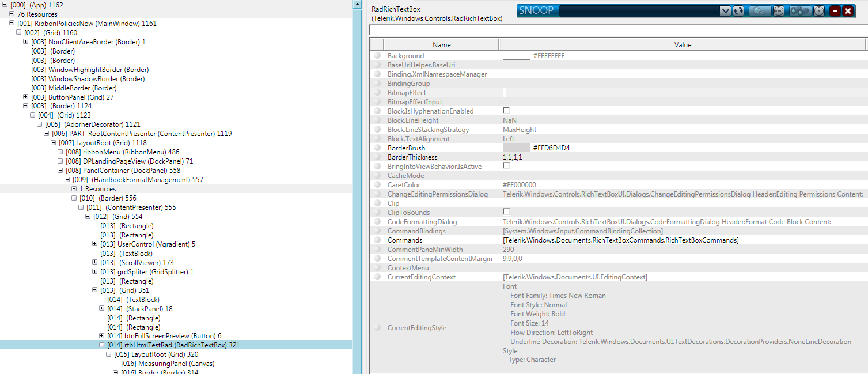Expand the UserControl (Vgradient) 5 node

[x=95, y=244]
